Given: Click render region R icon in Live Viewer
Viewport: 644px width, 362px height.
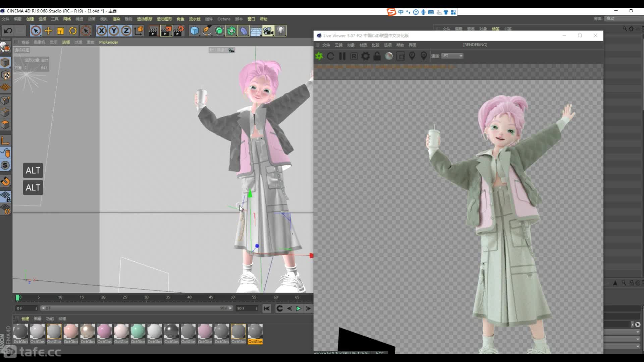Looking at the screenshot, I should [x=354, y=56].
